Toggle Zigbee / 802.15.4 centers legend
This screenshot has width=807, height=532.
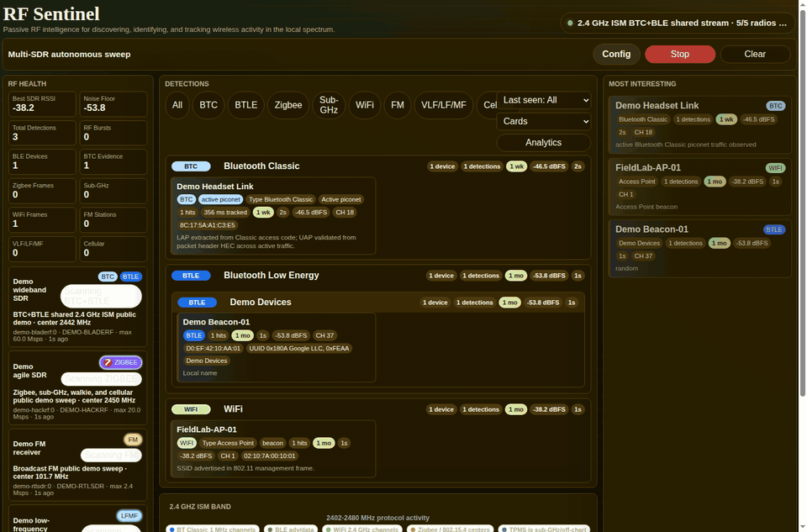coord(451,529)
